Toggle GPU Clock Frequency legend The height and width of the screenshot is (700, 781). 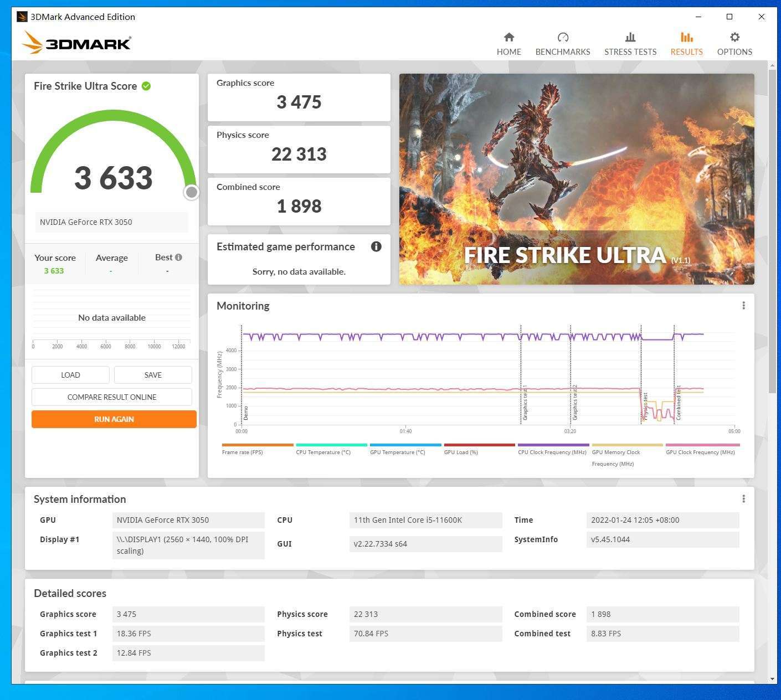tap(702, 449)
